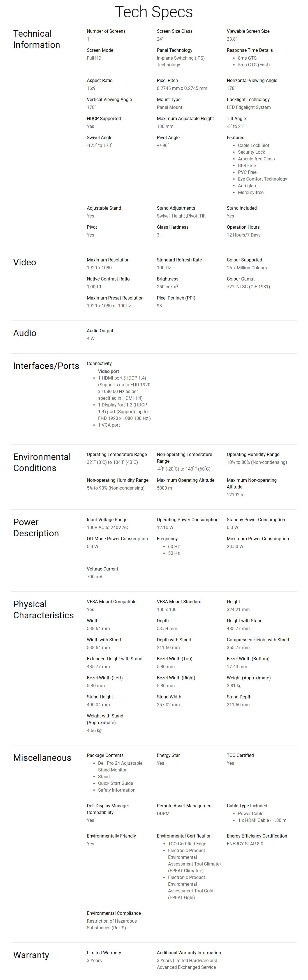Click the Tech Specs page heading
Screen dimensions: 308x980
[x=154, y=12]
